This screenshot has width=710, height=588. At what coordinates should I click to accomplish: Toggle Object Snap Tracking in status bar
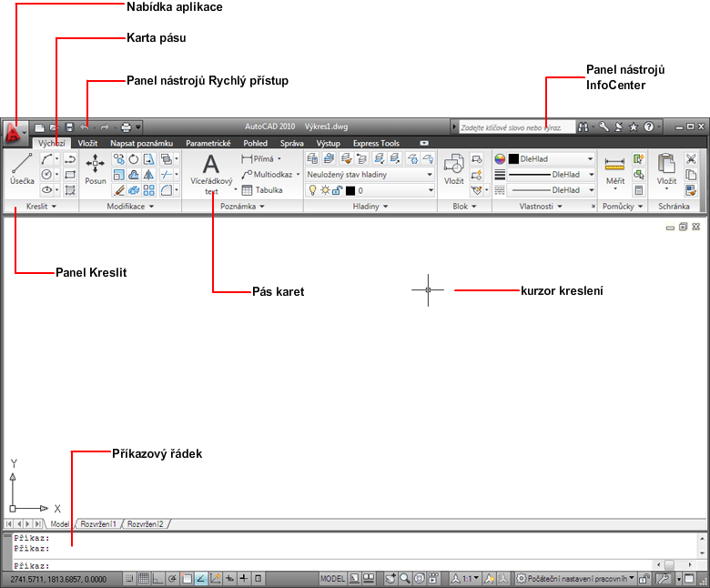tap(201, 578)
